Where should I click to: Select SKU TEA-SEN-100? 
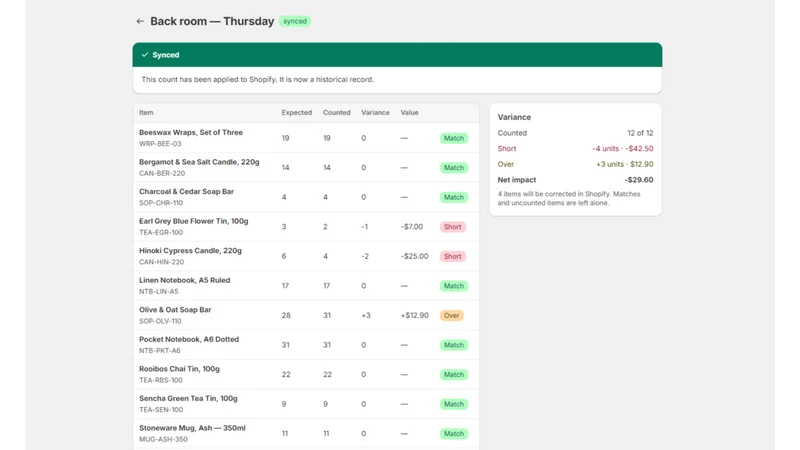pyautogui.click(x=161, y=410)
